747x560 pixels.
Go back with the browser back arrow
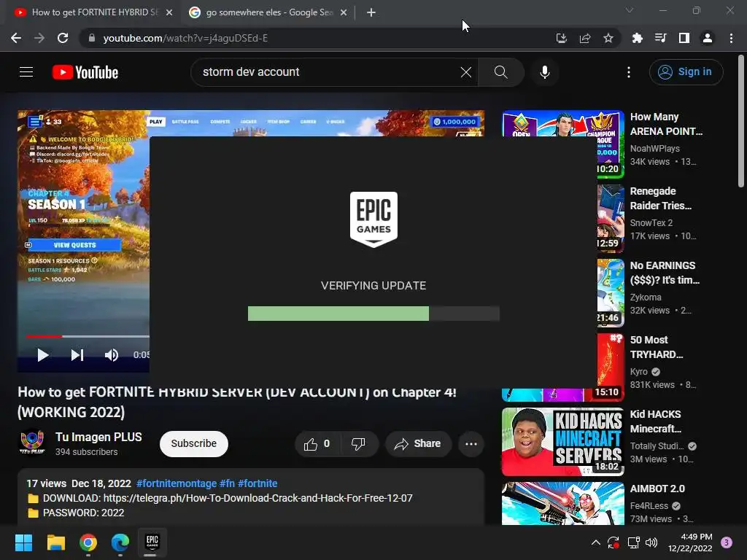[x=16, y=38]
